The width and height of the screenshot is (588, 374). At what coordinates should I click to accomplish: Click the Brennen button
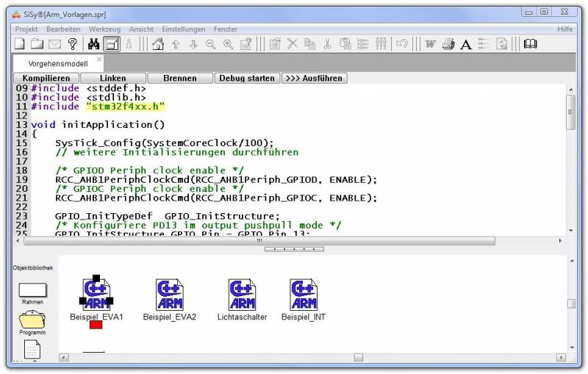click(180, 78)
